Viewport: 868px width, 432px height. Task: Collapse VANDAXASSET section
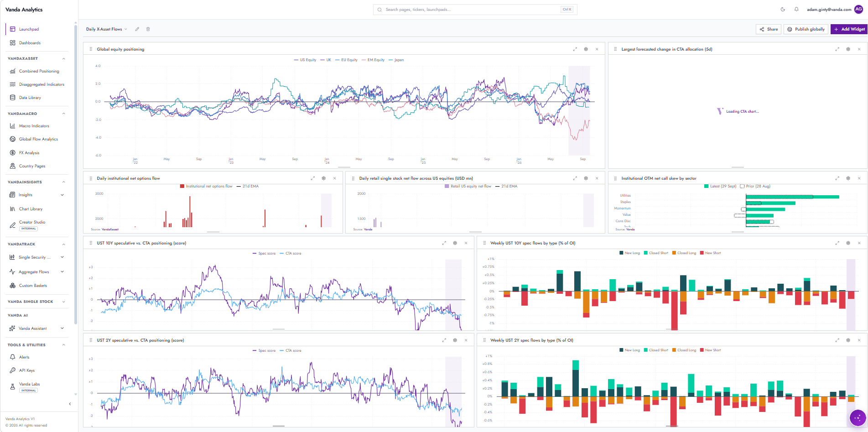[63, 58]
